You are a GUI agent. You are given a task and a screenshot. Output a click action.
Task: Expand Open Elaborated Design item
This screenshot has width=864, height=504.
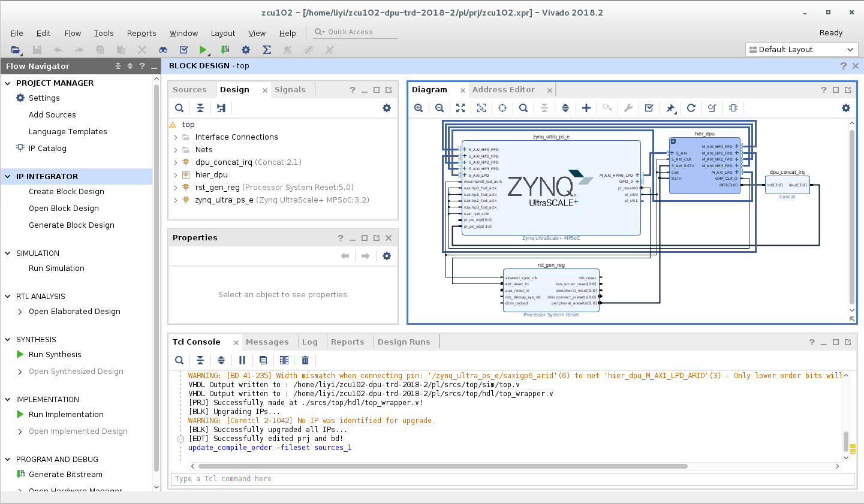(x=20, y=312)
